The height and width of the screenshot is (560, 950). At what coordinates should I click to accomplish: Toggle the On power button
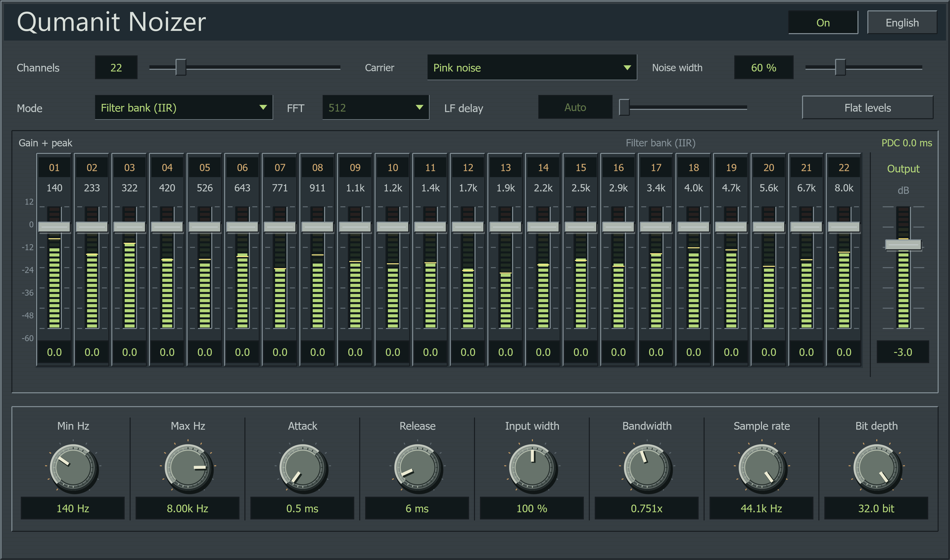(x=823, y=23)
